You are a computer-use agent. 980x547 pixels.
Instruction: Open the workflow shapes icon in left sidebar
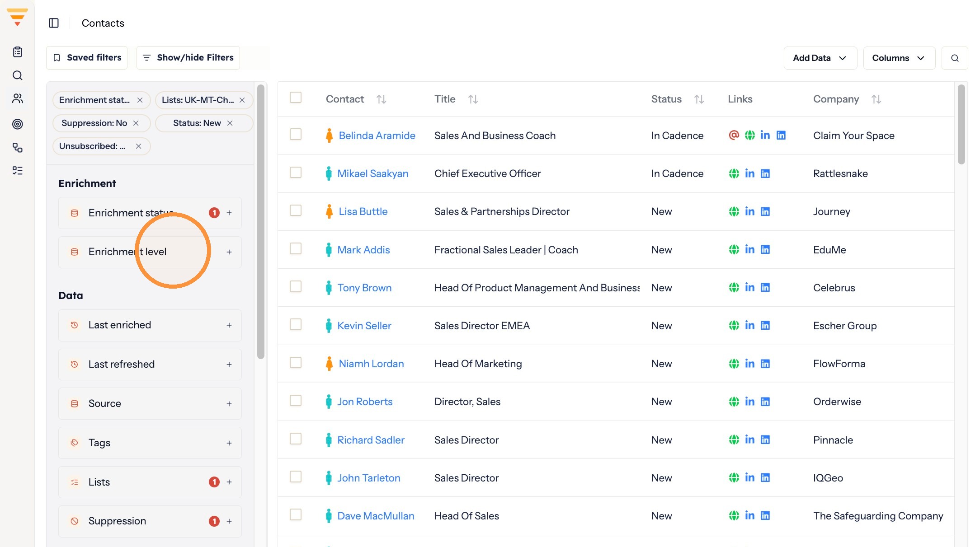pyautogui.click(x=18, y=147)
